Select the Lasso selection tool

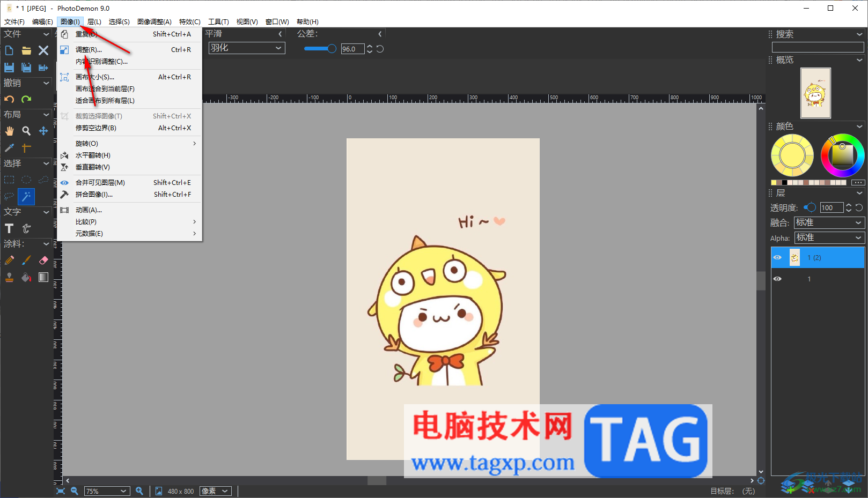(9, 197)
